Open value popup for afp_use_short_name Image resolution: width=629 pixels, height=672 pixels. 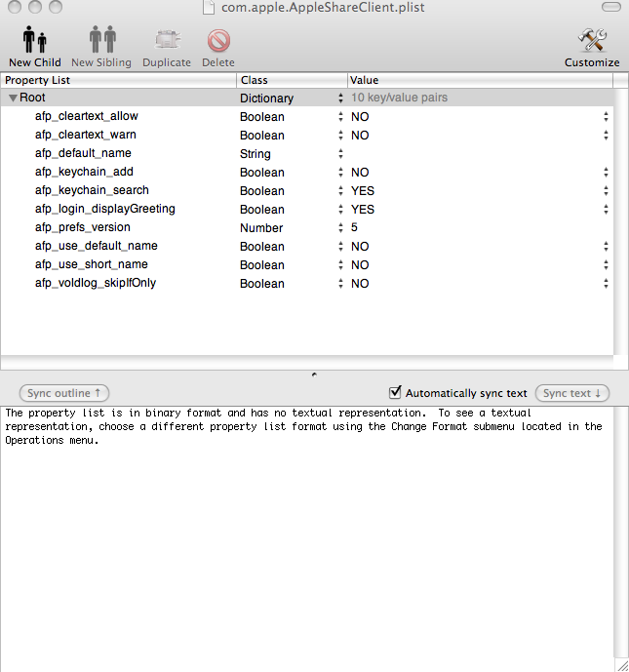(x=606, y=265)
